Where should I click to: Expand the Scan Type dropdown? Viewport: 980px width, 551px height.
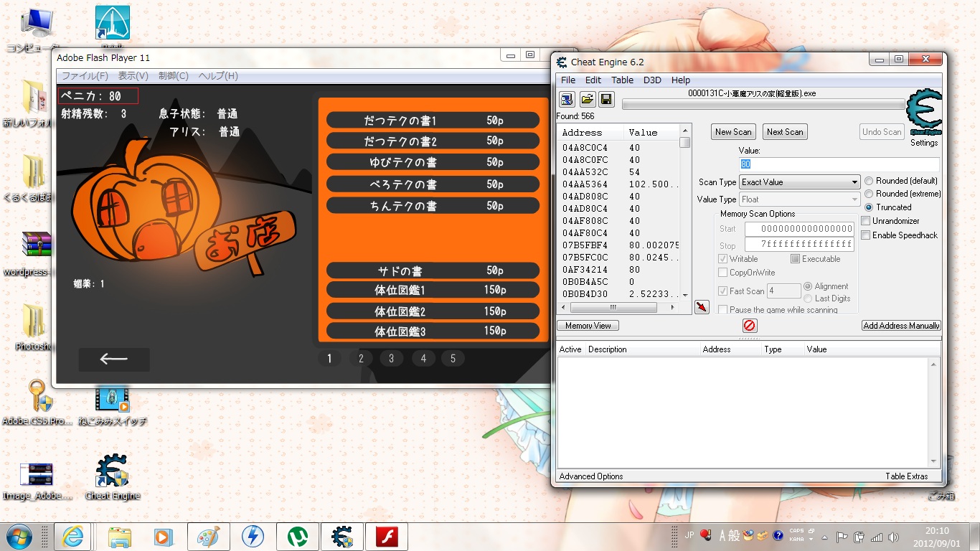(x=799, y=182)
